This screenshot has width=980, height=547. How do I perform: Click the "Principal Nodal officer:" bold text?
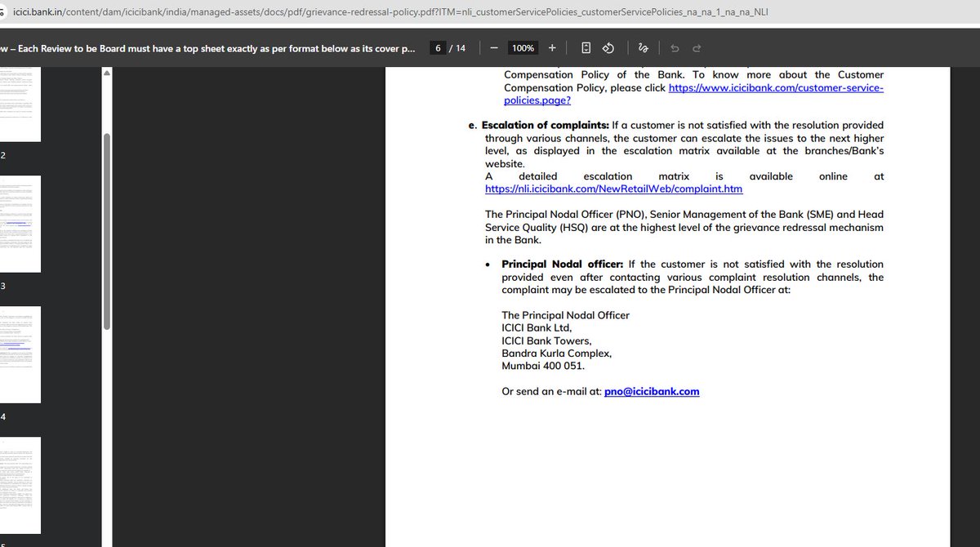[563, 264]
